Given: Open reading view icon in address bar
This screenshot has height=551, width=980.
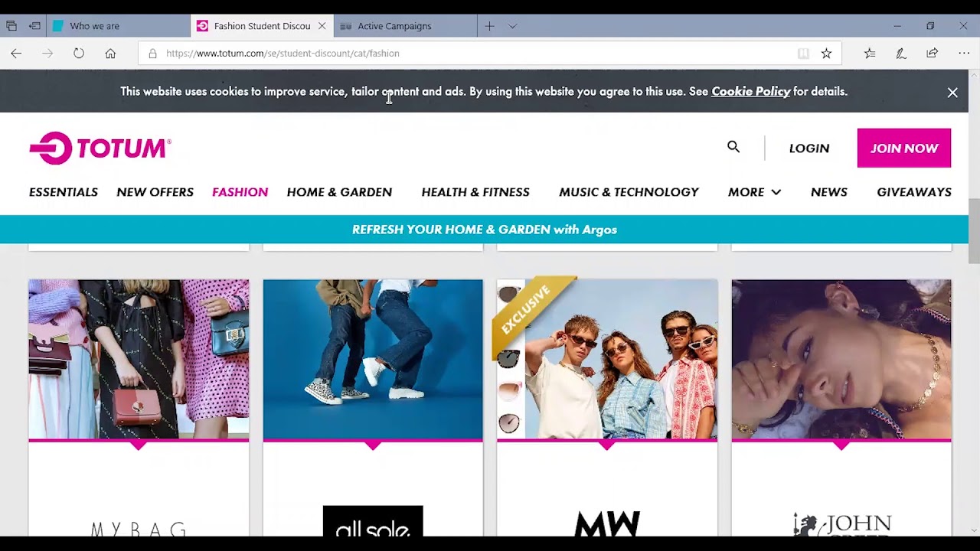Looking at the screenshot, I should [x=803, y=54].
